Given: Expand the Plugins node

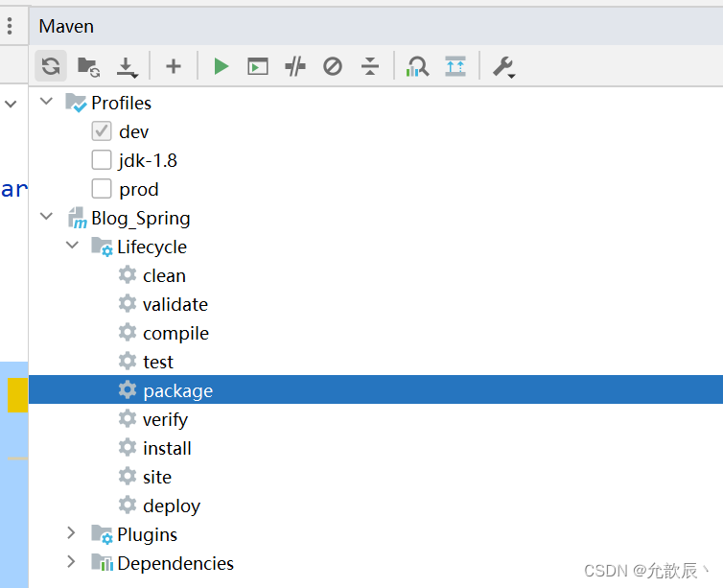Looking at the screenshot, I should [x=72, y=533].
